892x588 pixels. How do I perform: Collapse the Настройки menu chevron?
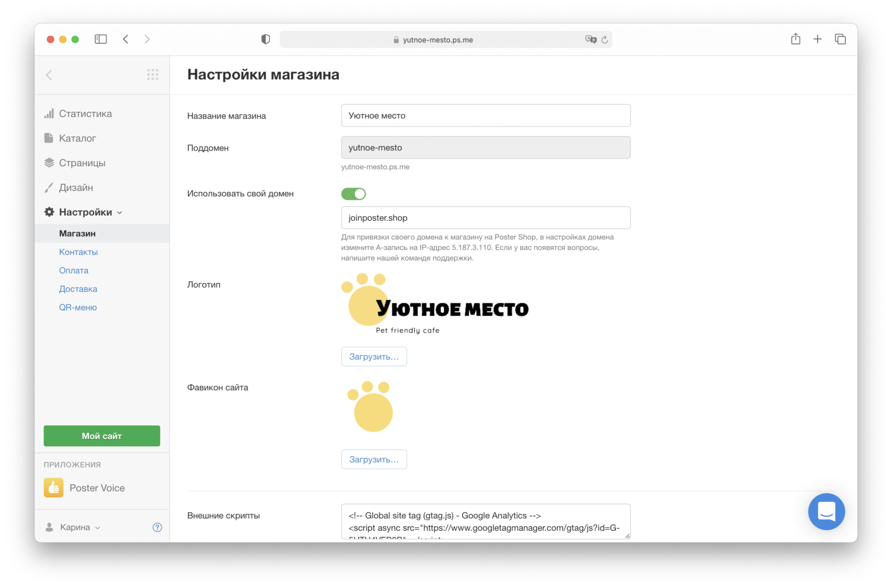(x=120, y=212)
